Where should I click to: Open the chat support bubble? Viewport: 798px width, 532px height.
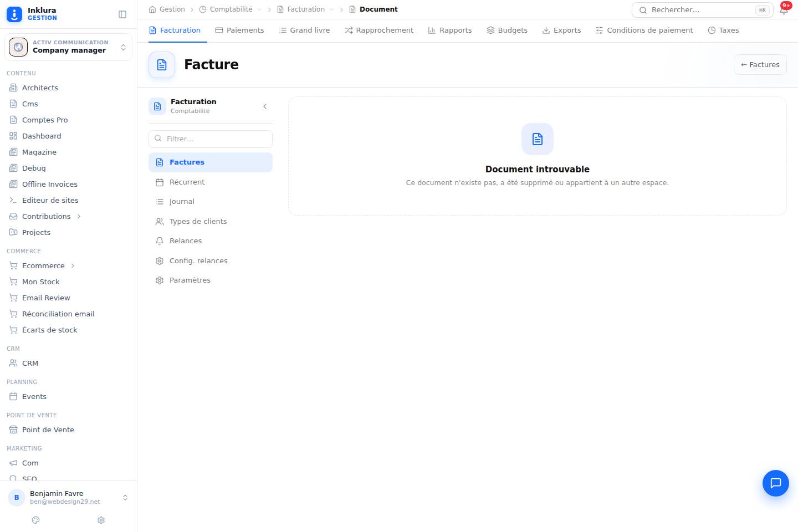pyautogui.click(x=776, y=483)
